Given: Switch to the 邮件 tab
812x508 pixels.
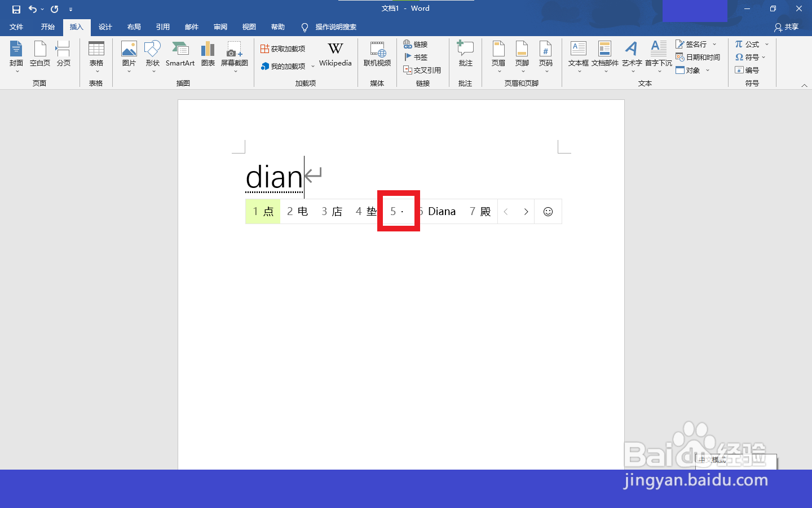Looking at the screenshot, I should [192, 27].
